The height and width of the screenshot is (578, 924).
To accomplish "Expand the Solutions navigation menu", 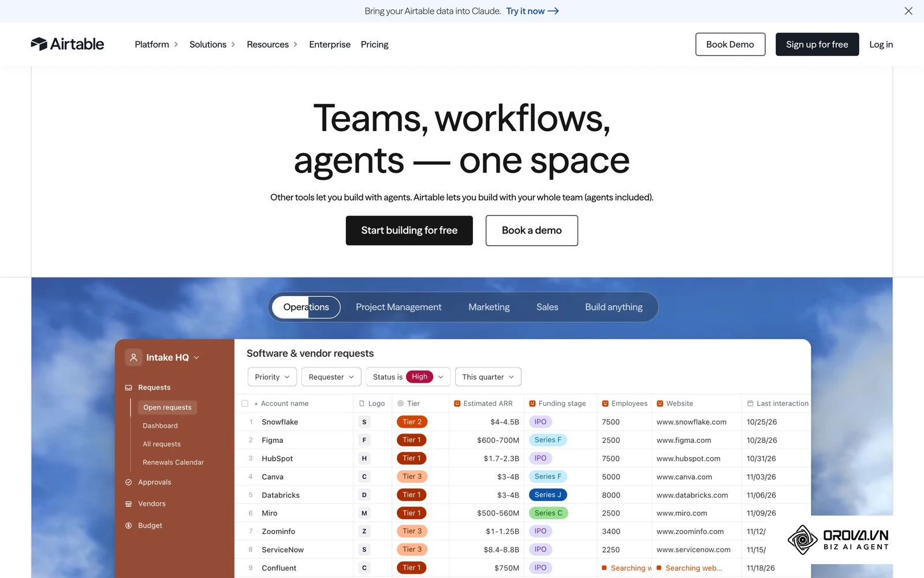I will 213,45.
